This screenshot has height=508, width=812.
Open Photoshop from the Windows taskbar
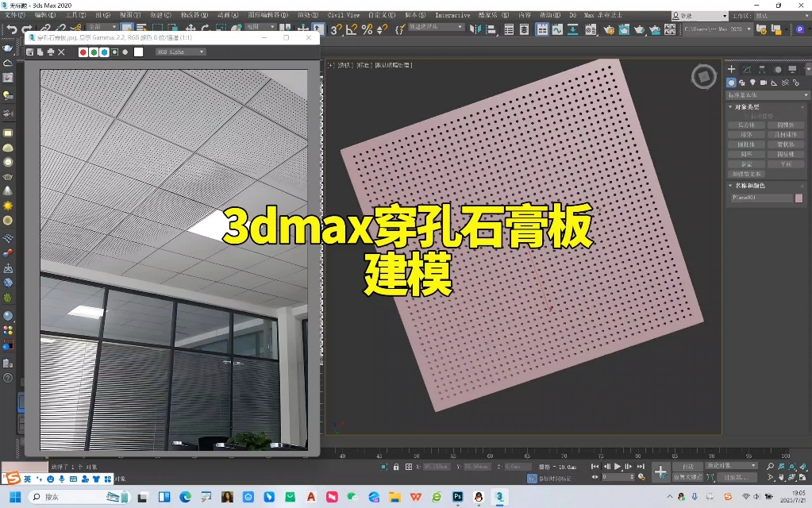(x=458, y=496)
